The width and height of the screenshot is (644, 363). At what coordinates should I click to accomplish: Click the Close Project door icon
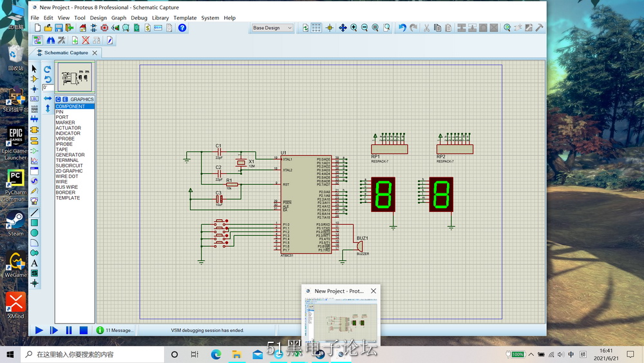click(70, 28)
